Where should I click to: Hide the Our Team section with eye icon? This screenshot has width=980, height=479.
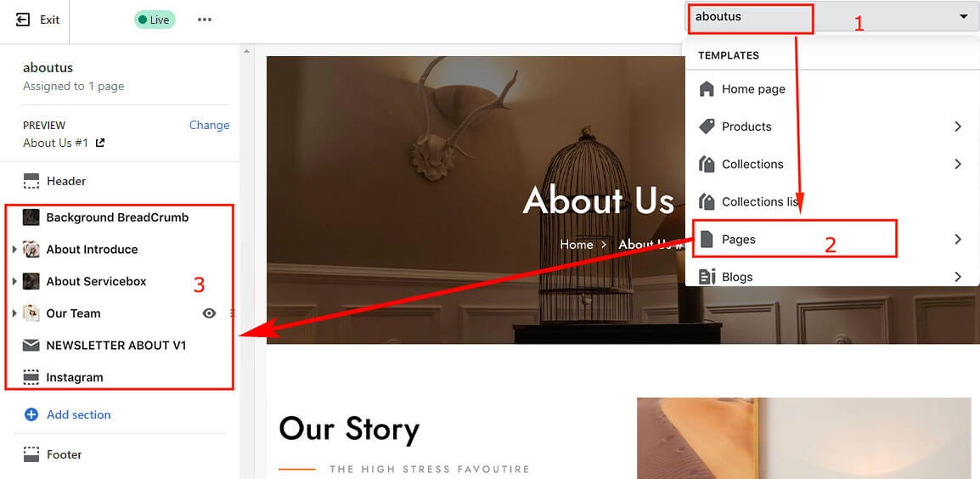(210, 313)
